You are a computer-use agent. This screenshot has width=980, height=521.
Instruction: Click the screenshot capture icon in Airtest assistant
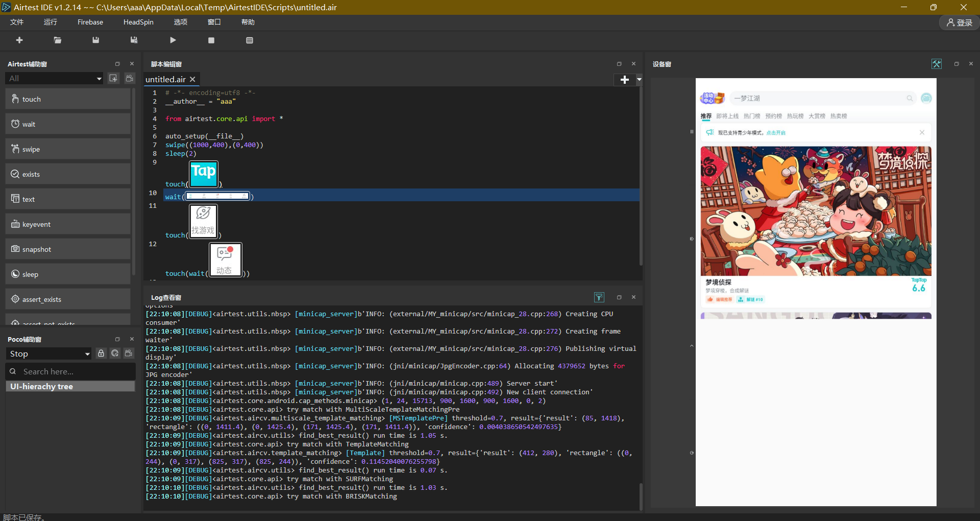[113, 78]
